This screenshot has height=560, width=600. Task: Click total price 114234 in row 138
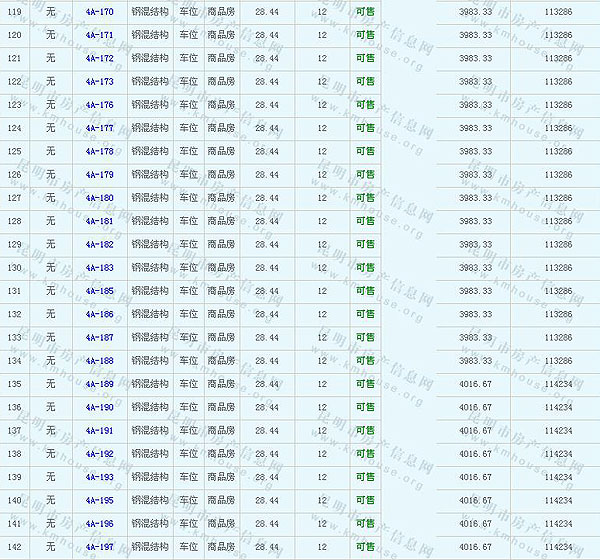pos(558,454)
